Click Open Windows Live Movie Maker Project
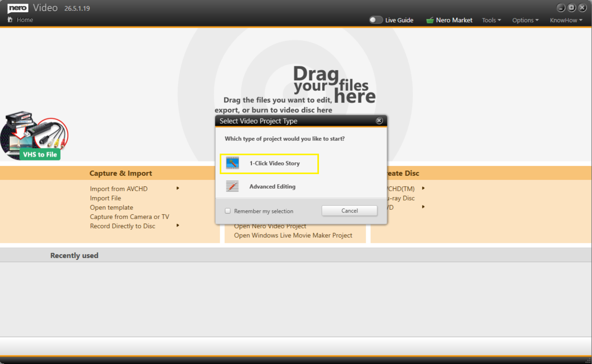Image resolution: width=592 pixels, height=364 pixels. tap(293, 235)
